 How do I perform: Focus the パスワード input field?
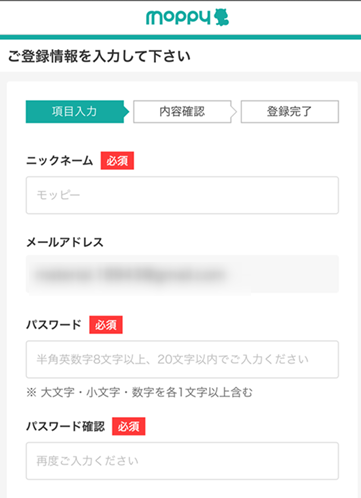pos(182,359)
